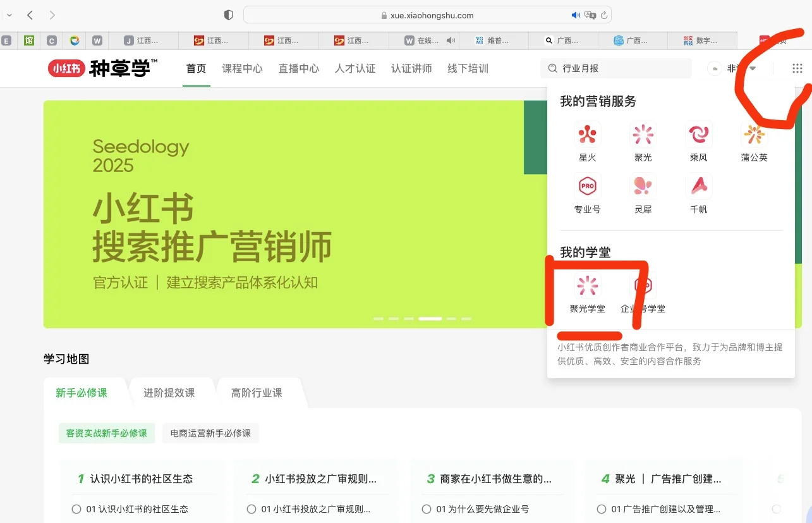Image resolution: width=812 pixels, height=523 pixels.
Task: Select the 电商运营新手必修课 filter button
Action: (210, 433)
